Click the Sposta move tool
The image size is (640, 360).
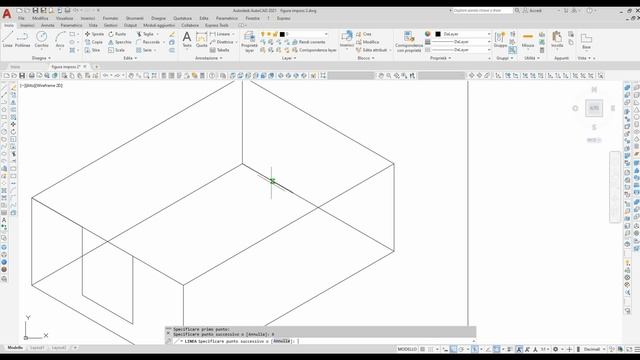click(x=94, y=34)
